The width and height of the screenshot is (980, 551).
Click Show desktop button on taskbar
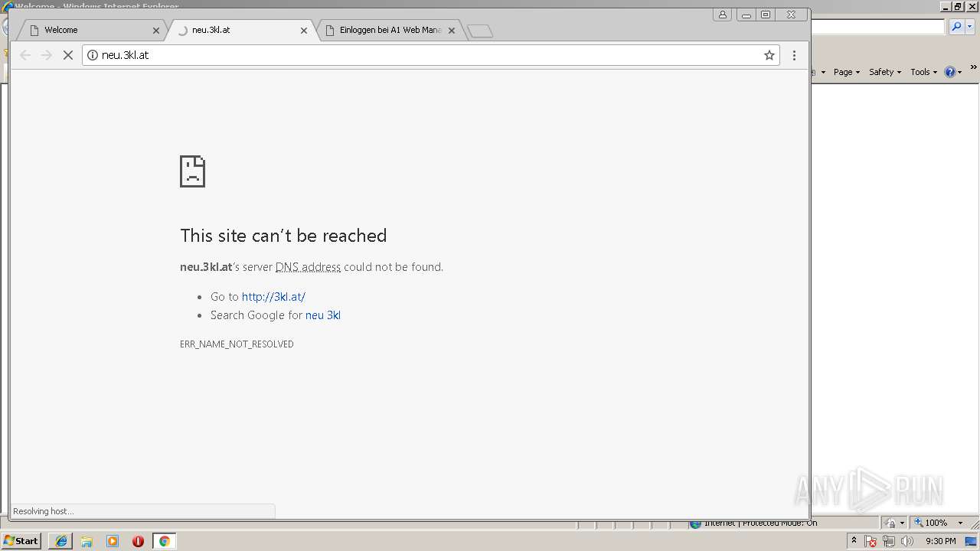pos(972,541)
